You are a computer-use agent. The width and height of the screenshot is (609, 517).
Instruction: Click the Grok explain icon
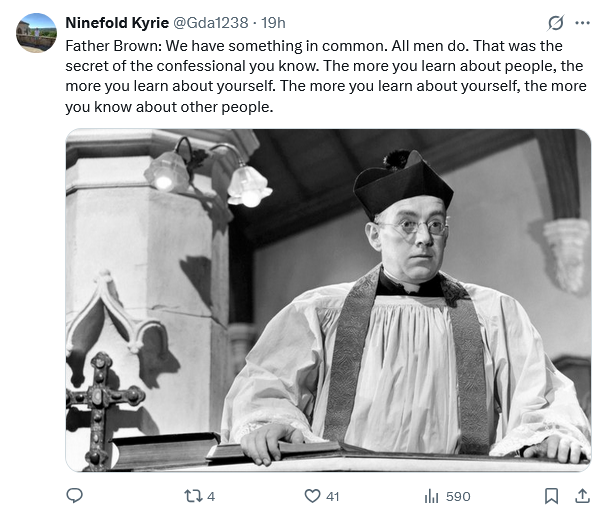pos(556,23)
